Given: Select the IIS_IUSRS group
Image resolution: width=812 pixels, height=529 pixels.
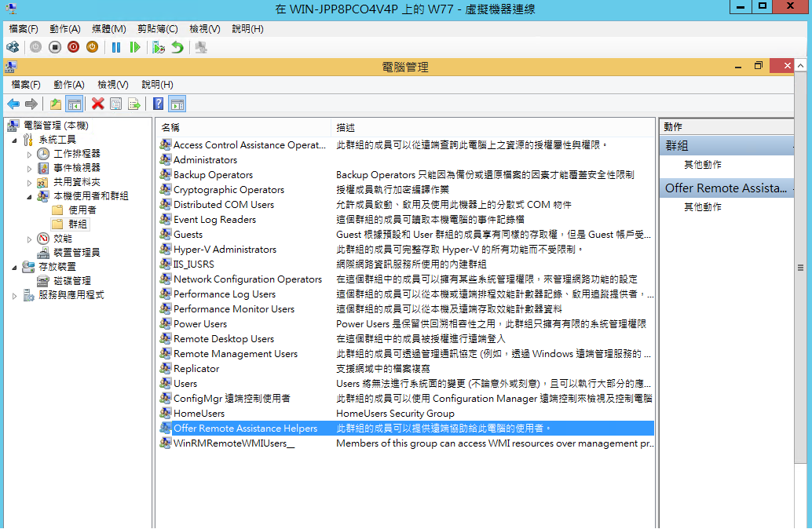Looking at the screenshot, I should click(x=194, y=264).
